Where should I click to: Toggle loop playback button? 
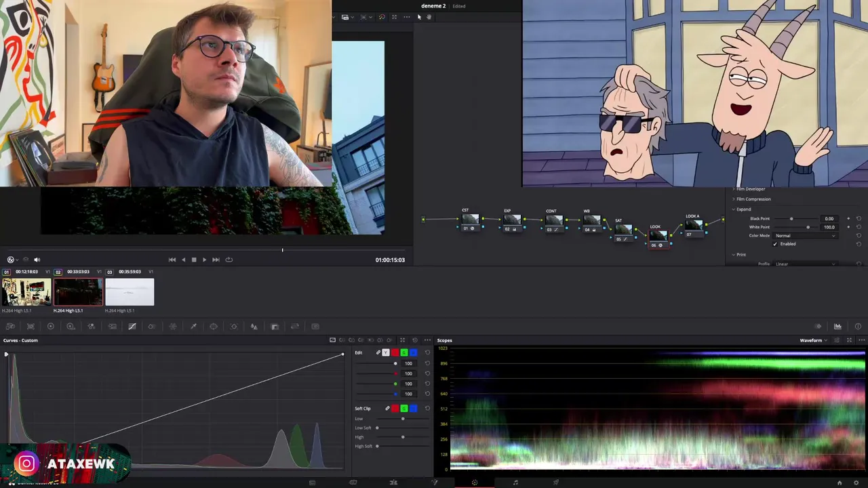pos(229,260)
